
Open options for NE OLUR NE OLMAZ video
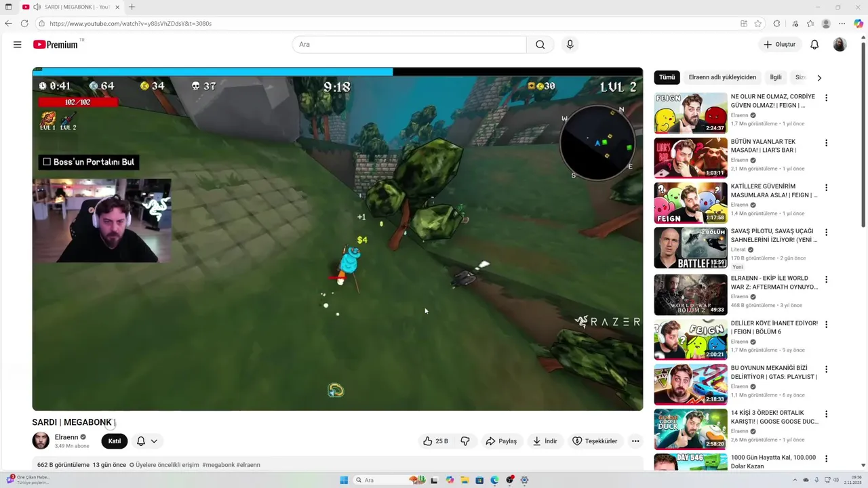pos(826,98)
